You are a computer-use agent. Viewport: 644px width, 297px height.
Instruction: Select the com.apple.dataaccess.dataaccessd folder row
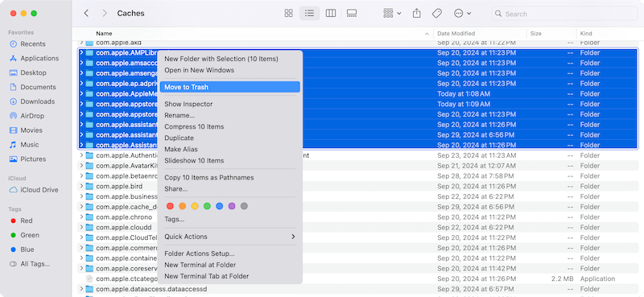(357, 289)
